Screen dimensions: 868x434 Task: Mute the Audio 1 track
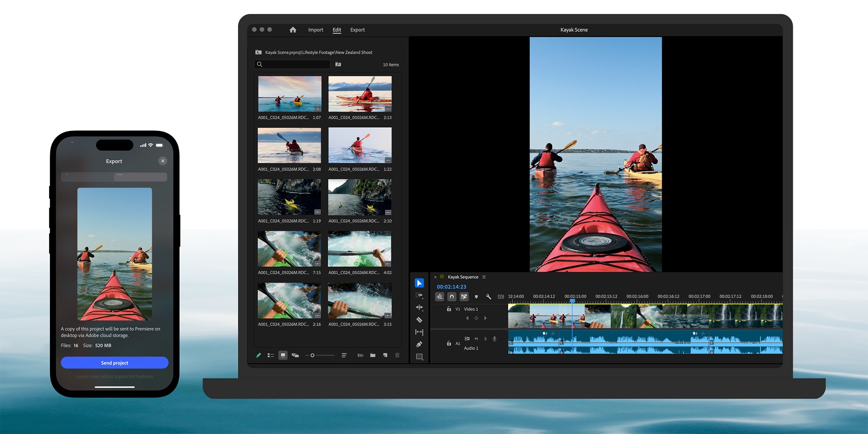click(x=476, y=339)
